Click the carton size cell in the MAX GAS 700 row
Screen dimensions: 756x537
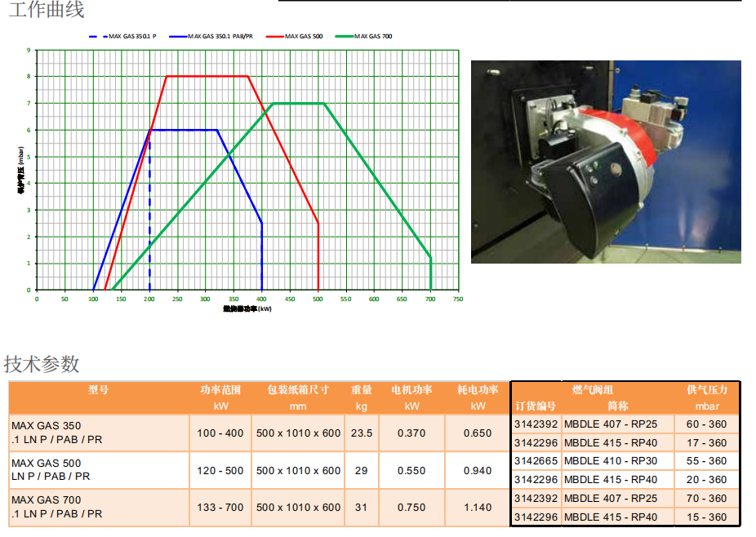[x=298, y=507]
